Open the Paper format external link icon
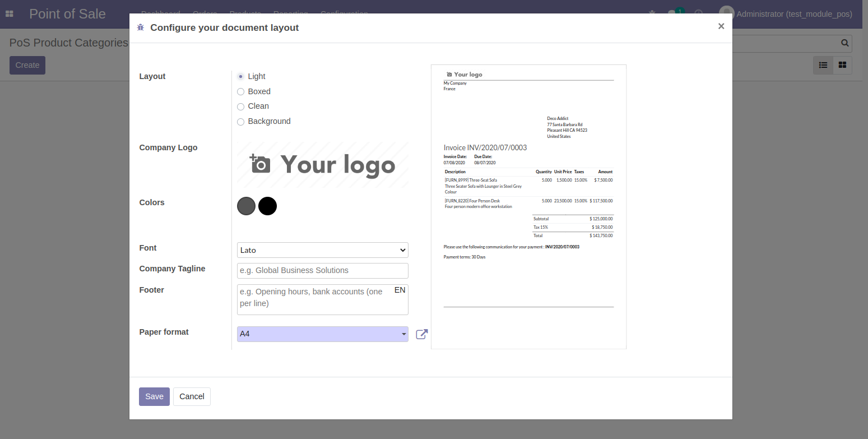 [422, 335]
